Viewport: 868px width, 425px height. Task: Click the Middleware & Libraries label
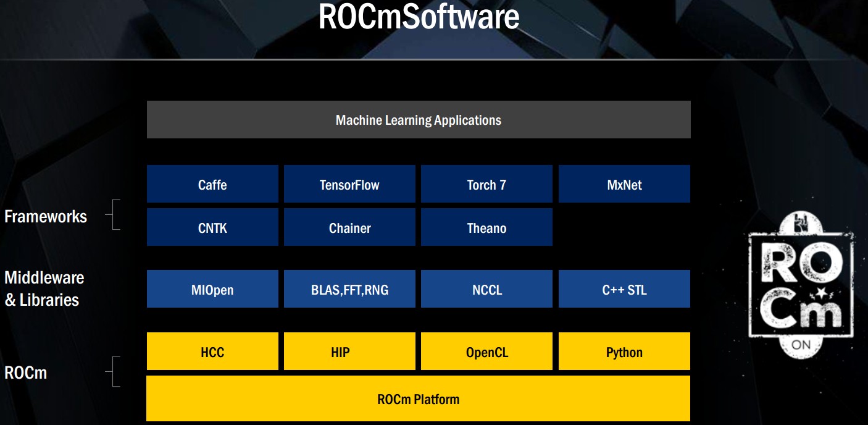coord(44,288)
